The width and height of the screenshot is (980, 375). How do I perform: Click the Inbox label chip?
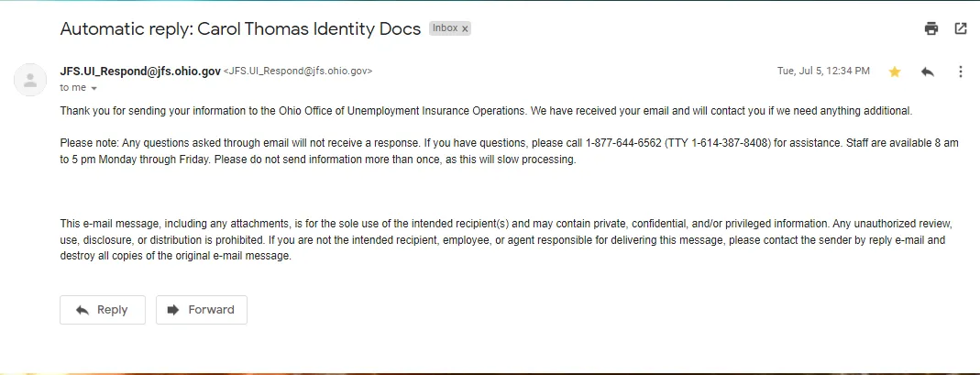[x=445, y=28]
